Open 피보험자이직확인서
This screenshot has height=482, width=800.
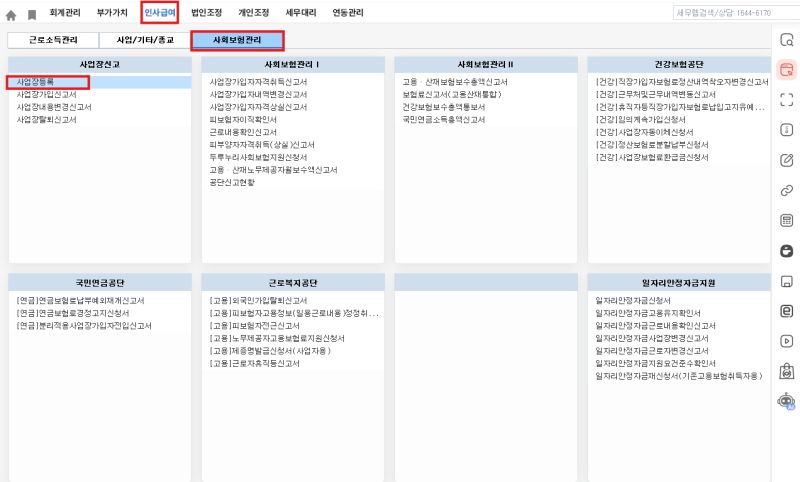click(243, 120)
